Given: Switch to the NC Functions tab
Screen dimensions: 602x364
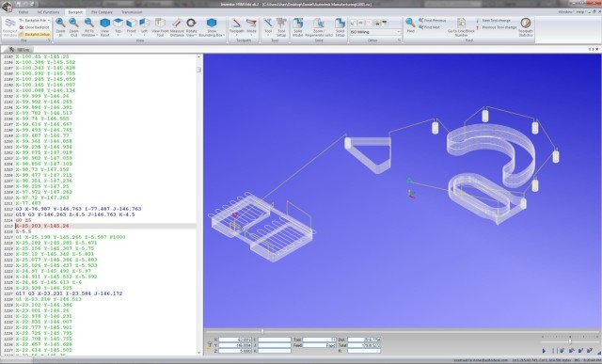Looking at the screenshot, I should click(48, 12).
